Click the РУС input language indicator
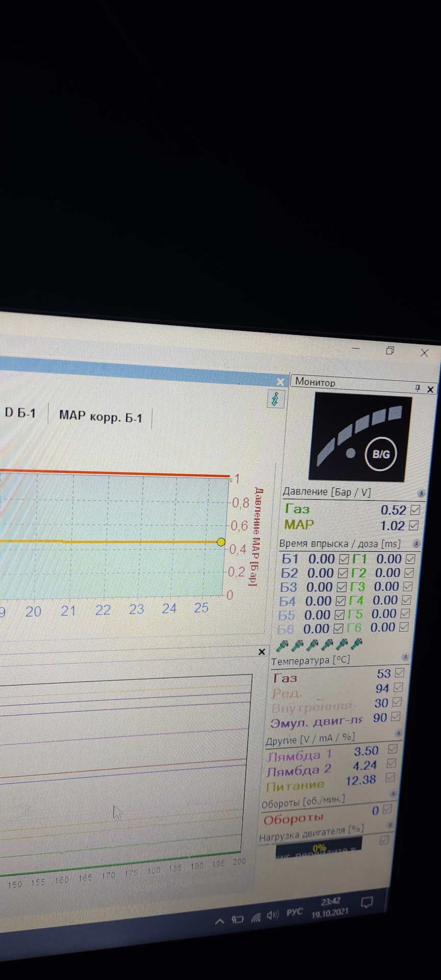Screen dimensions: 441x980 click(x=295, y=912)
